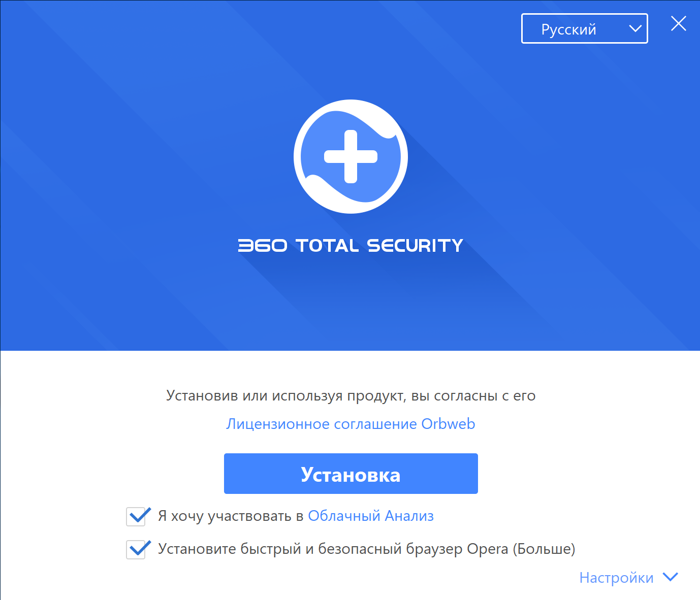Start installation with the Установка button

(351, 474)
